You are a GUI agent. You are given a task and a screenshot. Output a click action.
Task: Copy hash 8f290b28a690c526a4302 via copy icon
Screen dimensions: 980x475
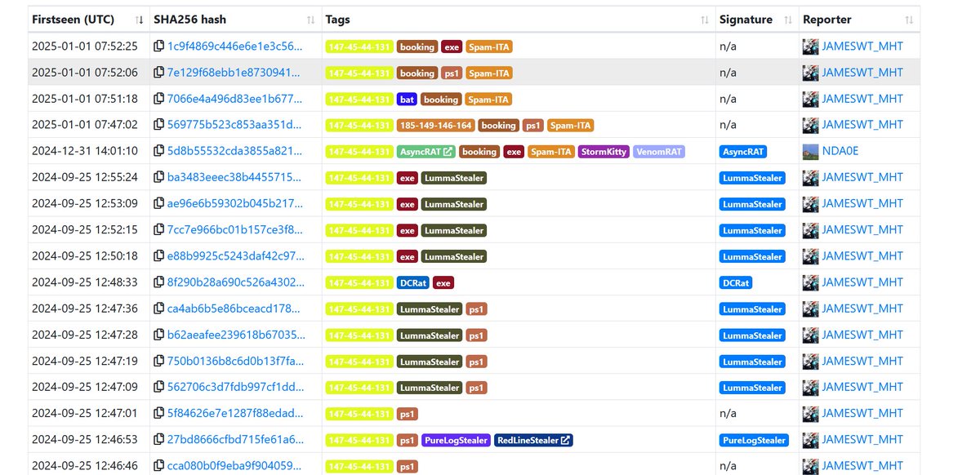tap(159, 282)
